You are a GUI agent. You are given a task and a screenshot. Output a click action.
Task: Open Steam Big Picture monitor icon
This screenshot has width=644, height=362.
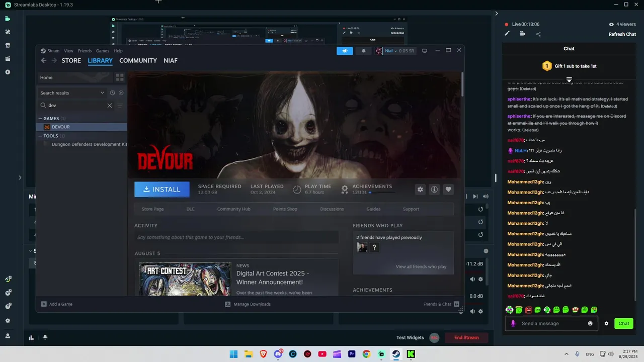pyautogui.click(x=425, y=51)
